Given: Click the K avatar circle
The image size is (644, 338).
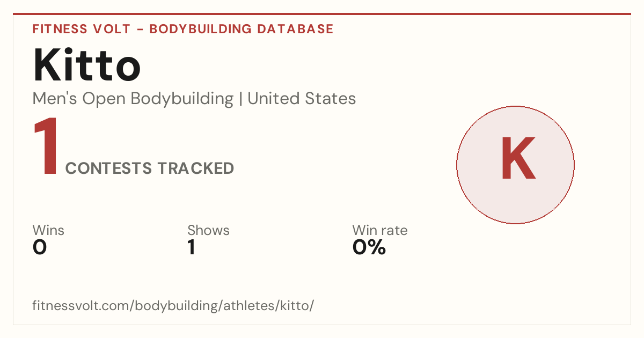Looking at the screenshot, I should (515, 165).
